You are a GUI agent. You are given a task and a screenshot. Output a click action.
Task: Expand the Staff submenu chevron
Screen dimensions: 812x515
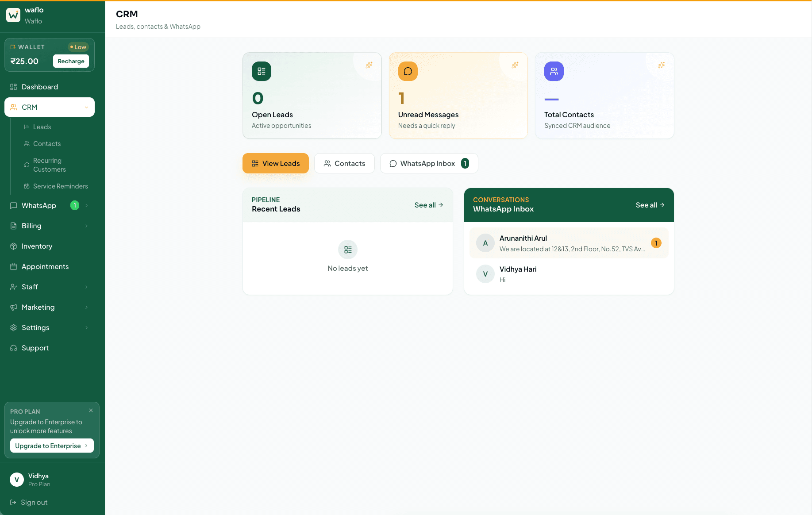[86, 287]
